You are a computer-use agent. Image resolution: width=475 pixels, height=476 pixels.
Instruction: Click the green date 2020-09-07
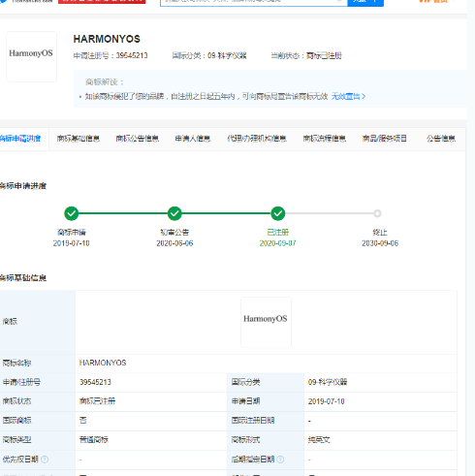pyautogui.click(x=278, y=243)
